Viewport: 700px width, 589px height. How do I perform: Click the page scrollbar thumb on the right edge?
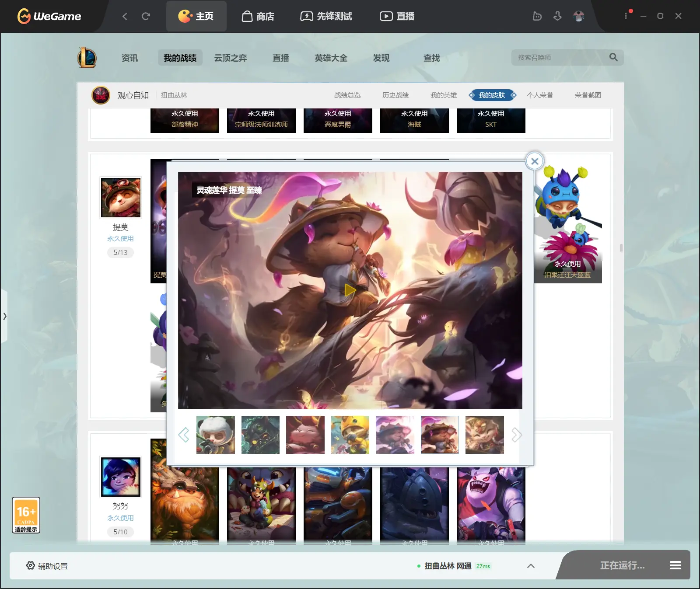coord(621,248)
